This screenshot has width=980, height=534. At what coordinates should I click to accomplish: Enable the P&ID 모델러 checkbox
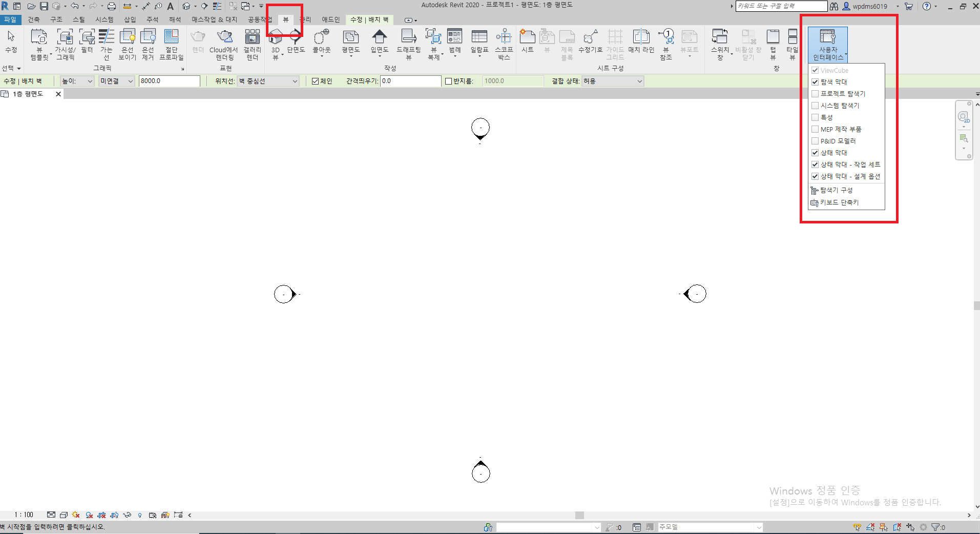[x=815, y=141]
